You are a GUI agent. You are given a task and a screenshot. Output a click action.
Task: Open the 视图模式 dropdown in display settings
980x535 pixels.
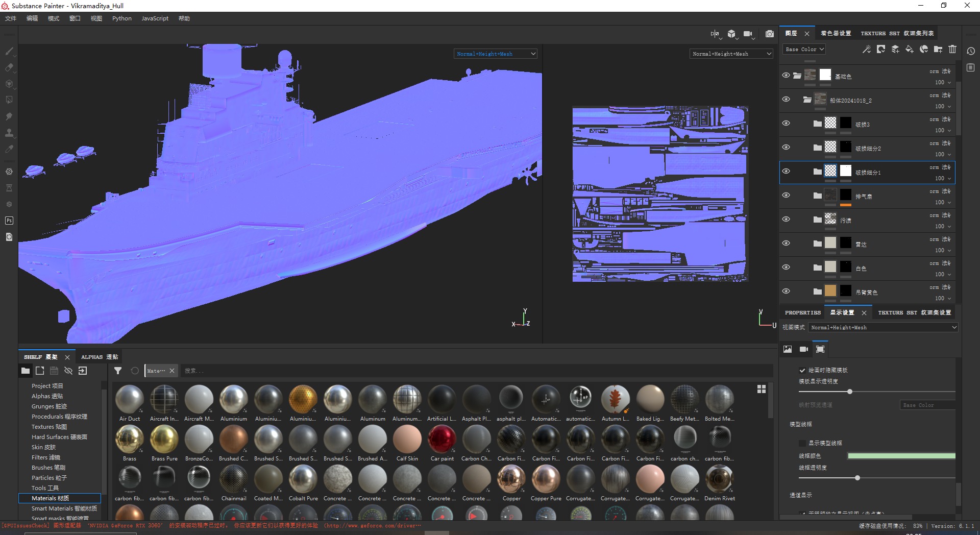pyautogui.click(x=884, y=327)
